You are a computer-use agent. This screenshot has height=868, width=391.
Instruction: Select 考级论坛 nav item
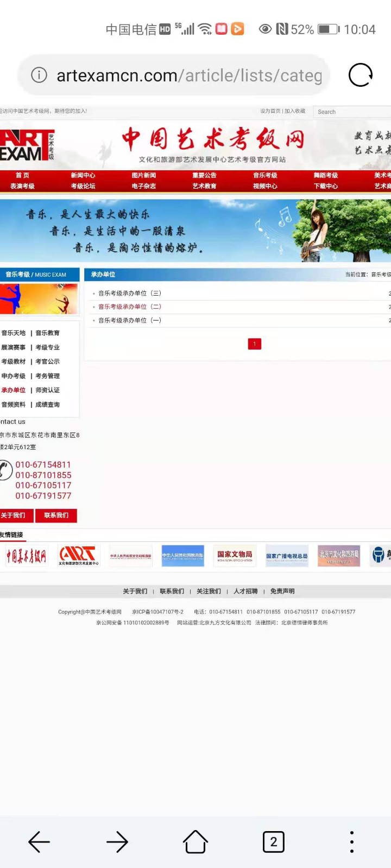[83, 186]
